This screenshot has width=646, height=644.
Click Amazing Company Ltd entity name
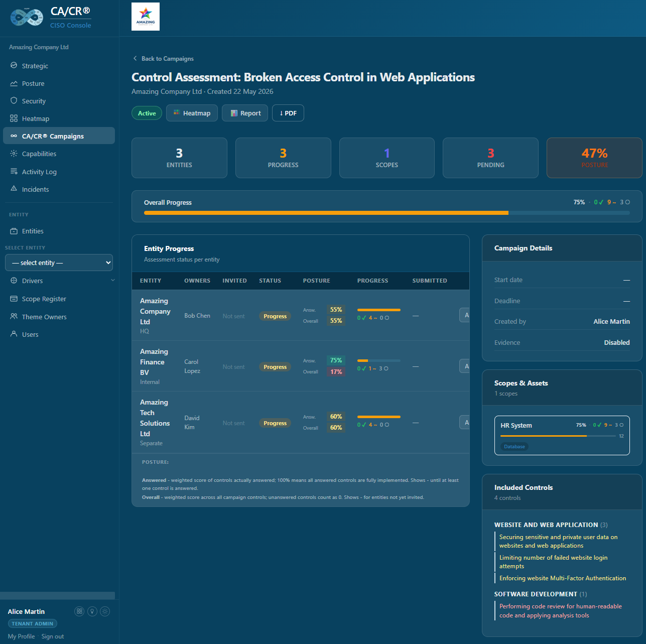click(155, 311)
